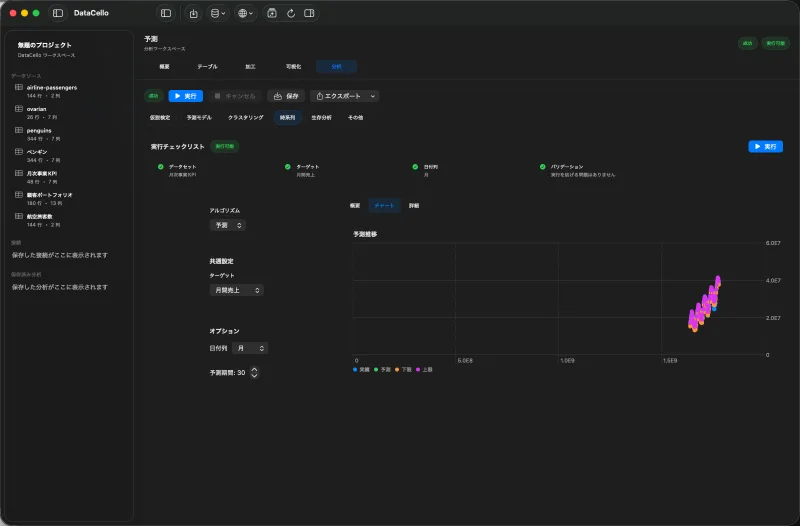
Task: Open the 予測モデル analysis category
Action: pos(199,117)
